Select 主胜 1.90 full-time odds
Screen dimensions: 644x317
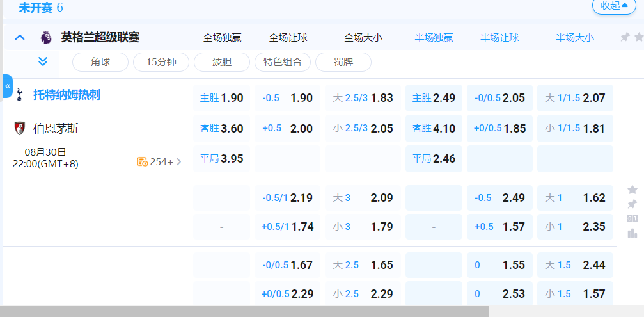tap(221, 98)
